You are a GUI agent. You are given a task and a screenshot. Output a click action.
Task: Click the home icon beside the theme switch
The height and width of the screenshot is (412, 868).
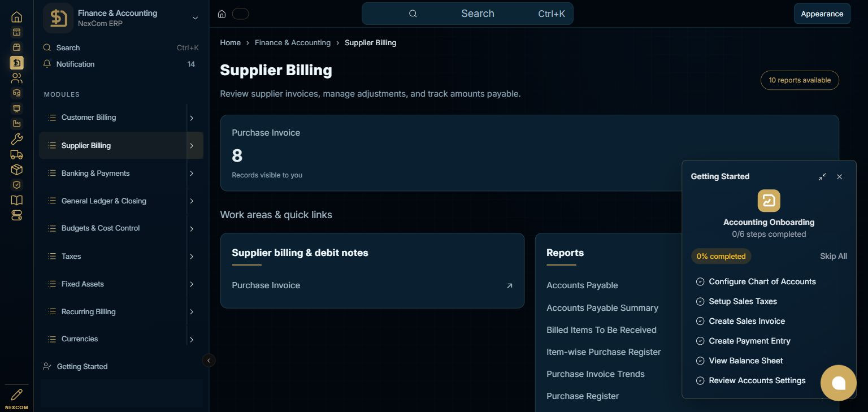(x=222, y=14)
